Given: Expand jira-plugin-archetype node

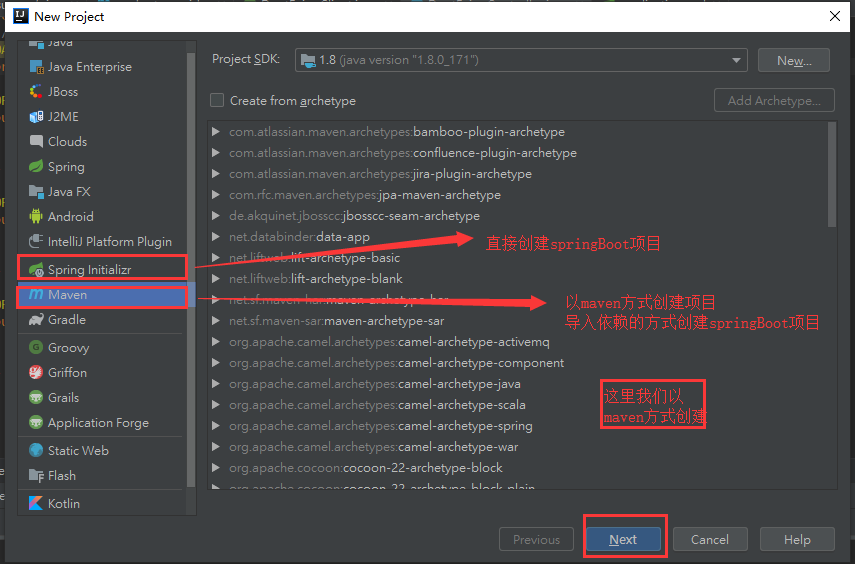Looking at the screenshot, I should [216, 173].
